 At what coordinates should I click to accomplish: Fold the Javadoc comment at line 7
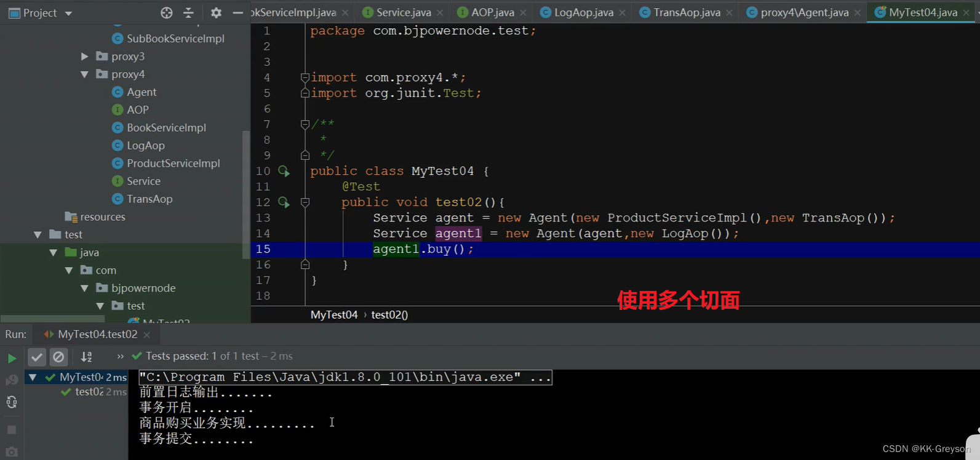[x=305, y=124]
